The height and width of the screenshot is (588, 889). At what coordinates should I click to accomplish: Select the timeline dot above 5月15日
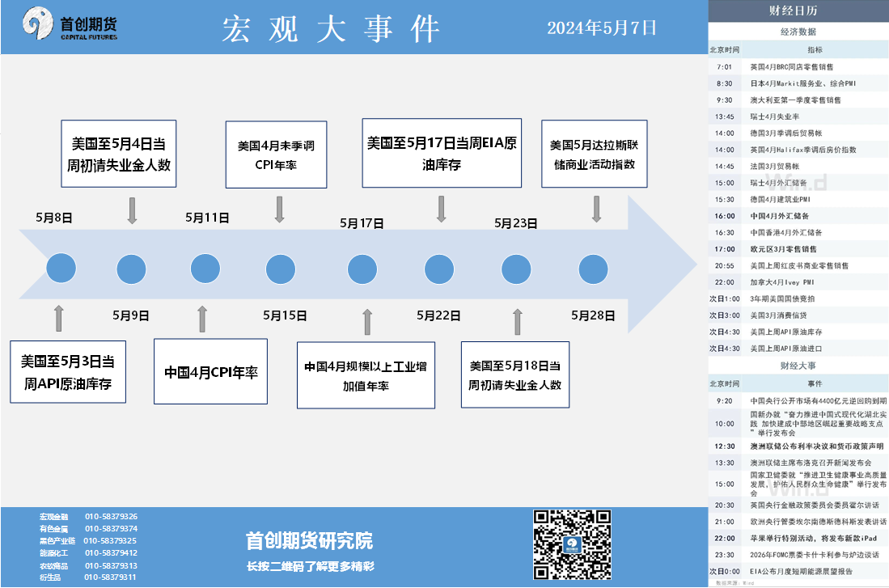click(x=281, y=269)
